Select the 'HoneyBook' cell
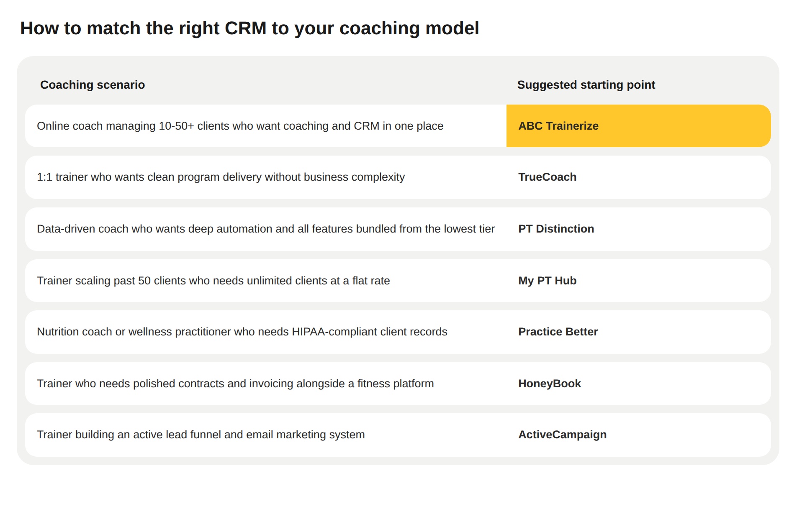797x532 pixels. tap(638, 384)
